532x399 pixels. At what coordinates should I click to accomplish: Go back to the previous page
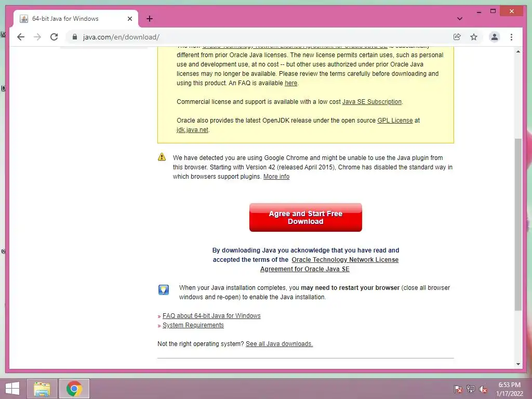coord(21,37)
